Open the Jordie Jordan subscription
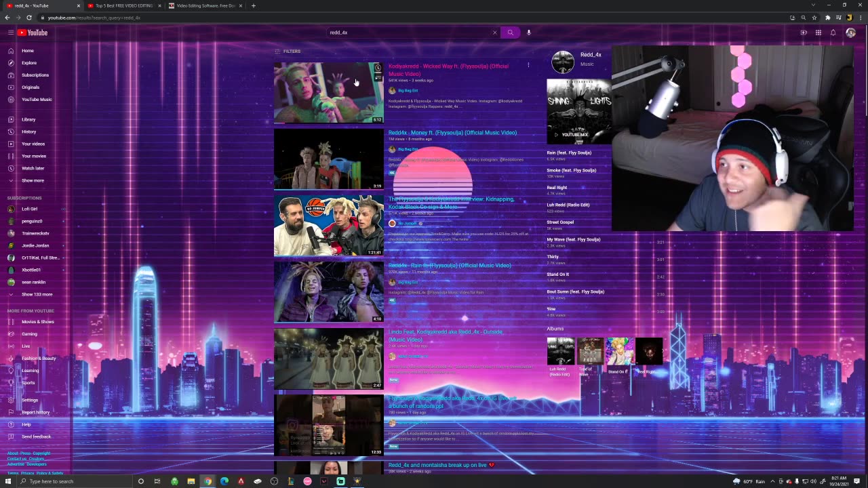The width and height of the screenshot is (868, 488). pyautogui.click(x=35, y=245)
